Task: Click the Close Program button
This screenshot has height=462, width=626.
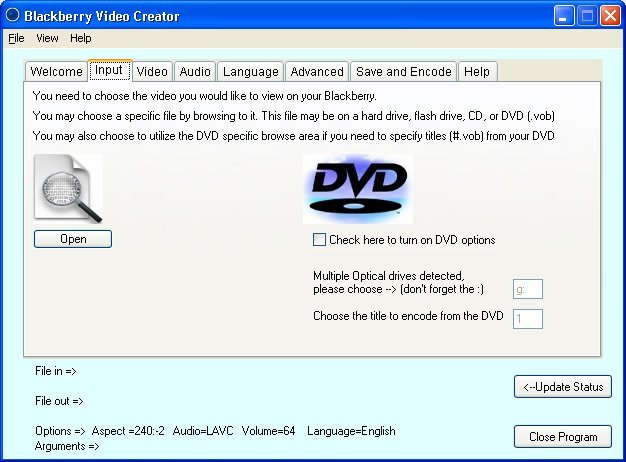Action: click(563, 436)
